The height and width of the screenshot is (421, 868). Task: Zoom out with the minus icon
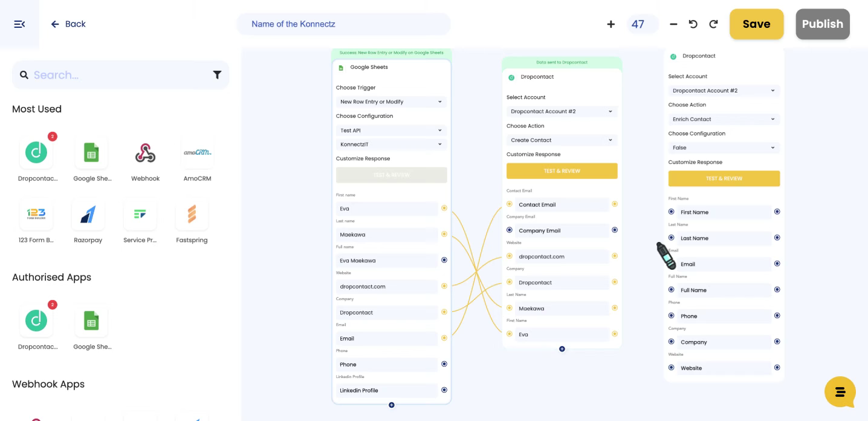[x=673, y=24]
